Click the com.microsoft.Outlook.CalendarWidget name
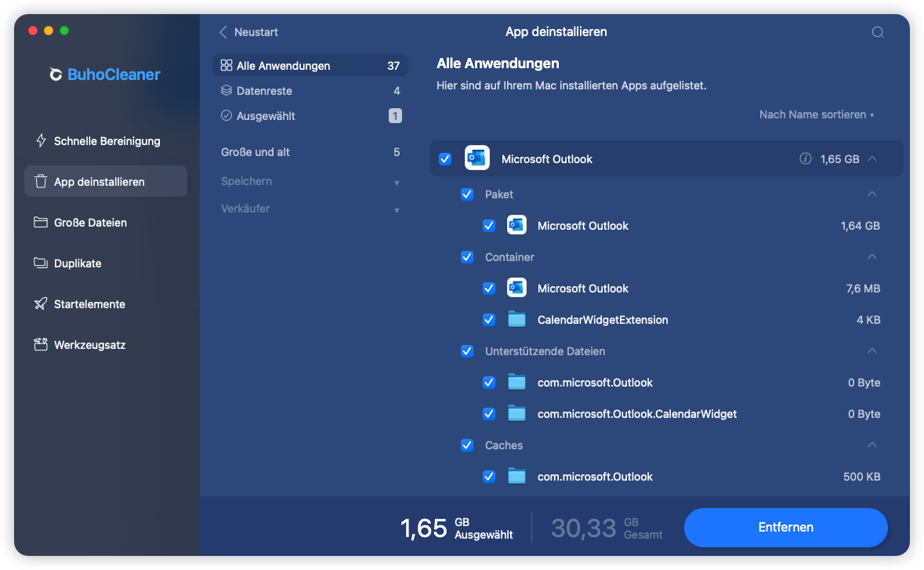The width and height of the screenshot is (924, 570). [636, 414]
